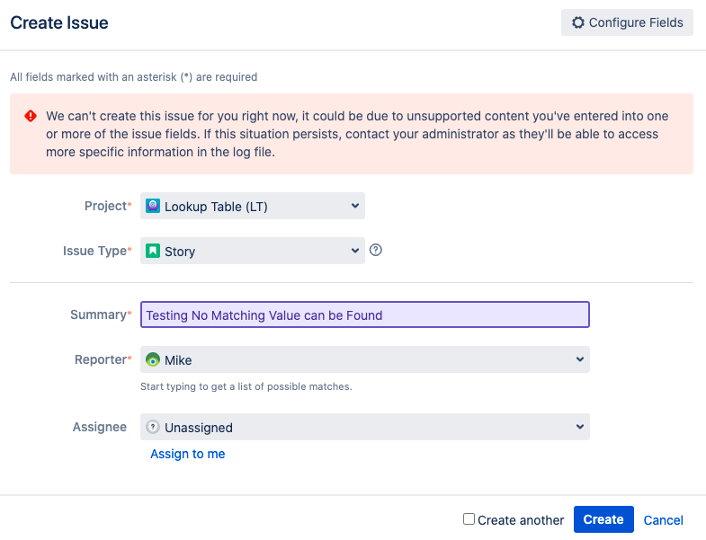The height and width of the screenshot is (540, 706).
Task: Enable the Create another checkbox
Action: point(469,519)
